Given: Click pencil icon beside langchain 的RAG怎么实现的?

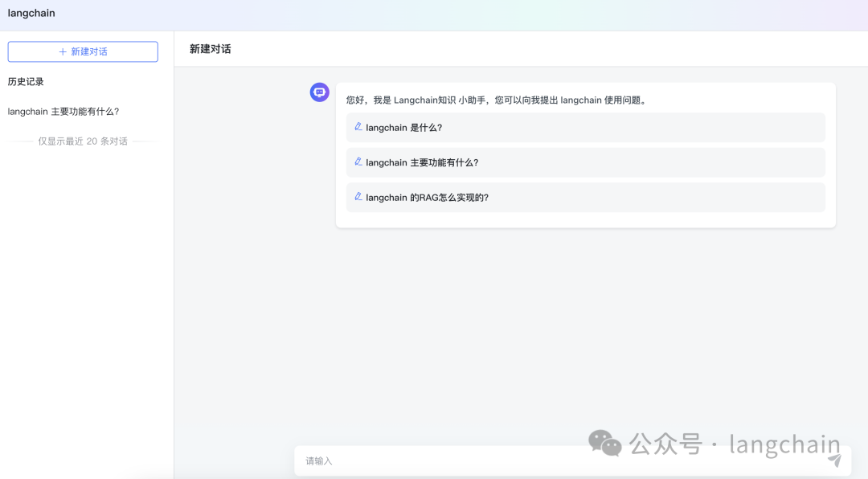Looking at the screenshot, I should click(358, 197).
